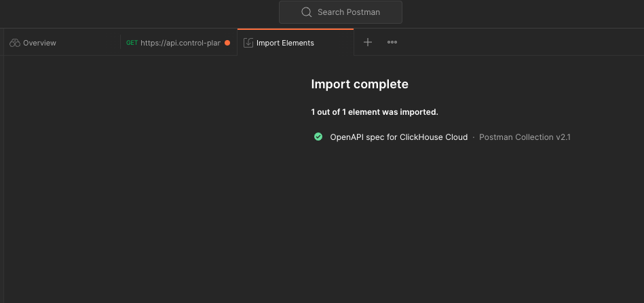The height and width of the screenshot is (303, 644).
Task: Click the '1 out of 1 element' summary text
Action: [x=374, y=112]
